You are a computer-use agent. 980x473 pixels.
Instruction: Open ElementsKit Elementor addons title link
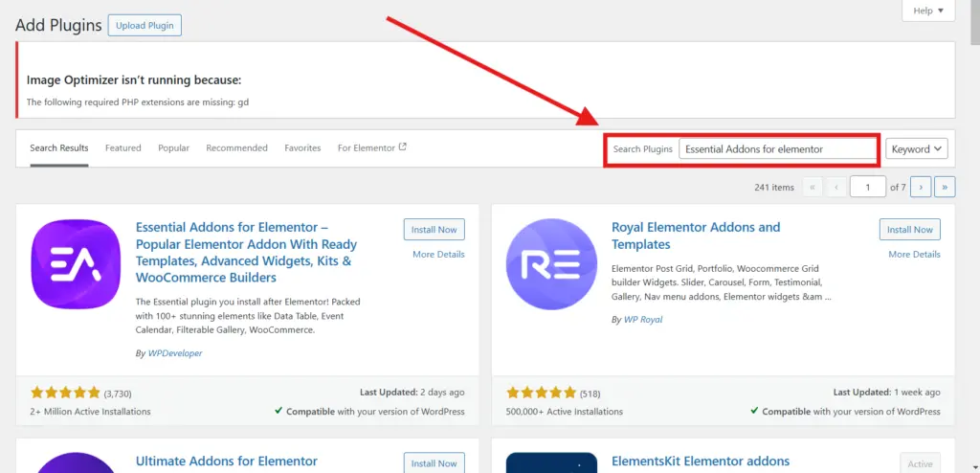(701, 462)
